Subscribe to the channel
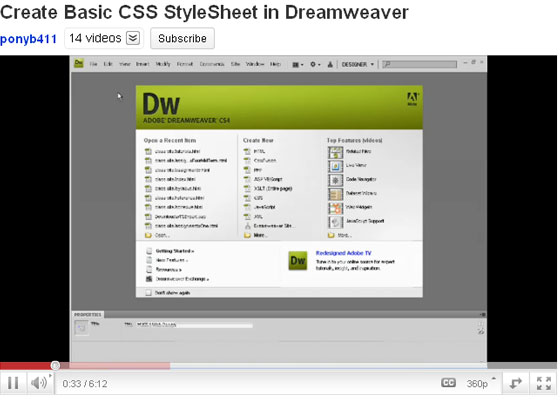The height and width of the screenshot is (400, 560). click(x=182, y=38)
